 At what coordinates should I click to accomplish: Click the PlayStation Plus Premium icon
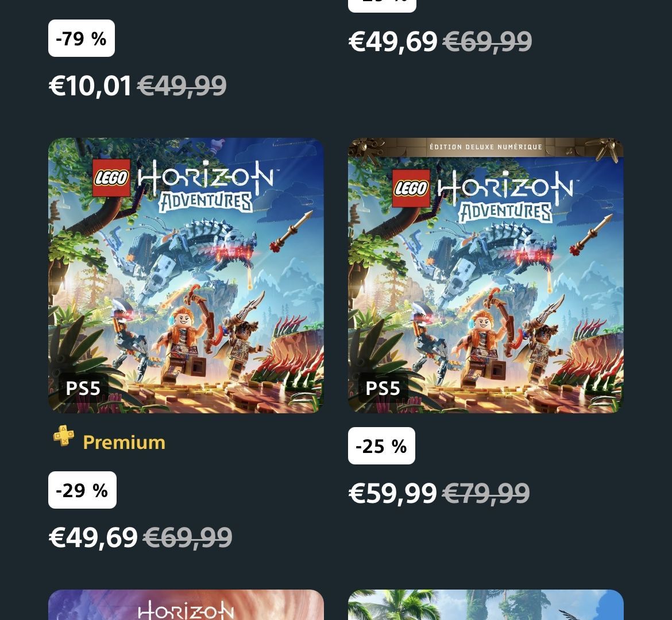pyautogui.click(x=63, y=436)
